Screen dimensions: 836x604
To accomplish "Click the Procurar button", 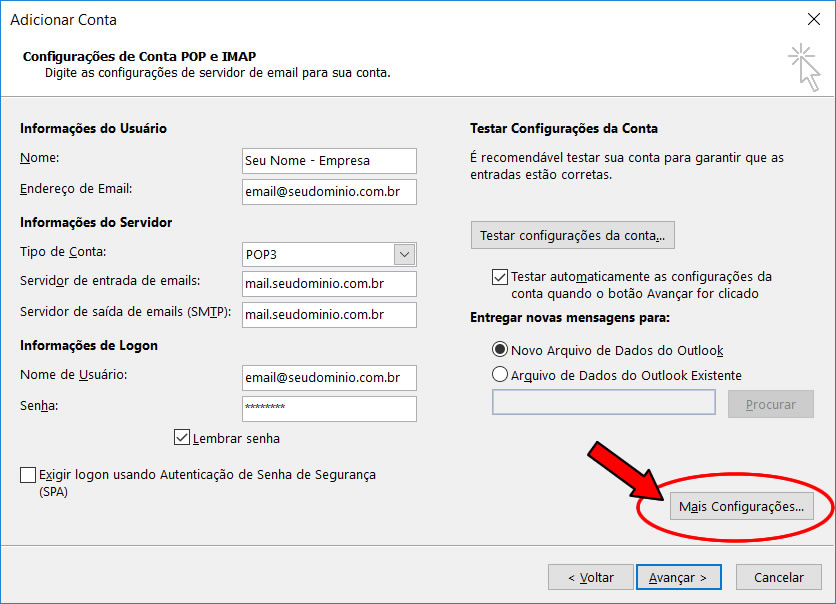I will (771, 405).
